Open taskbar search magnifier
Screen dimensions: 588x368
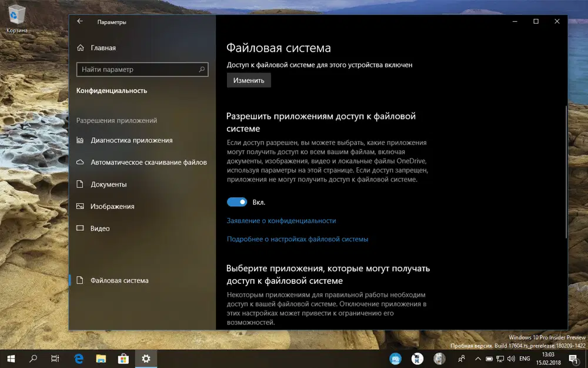pyautogui.click(x=33, y=359)
